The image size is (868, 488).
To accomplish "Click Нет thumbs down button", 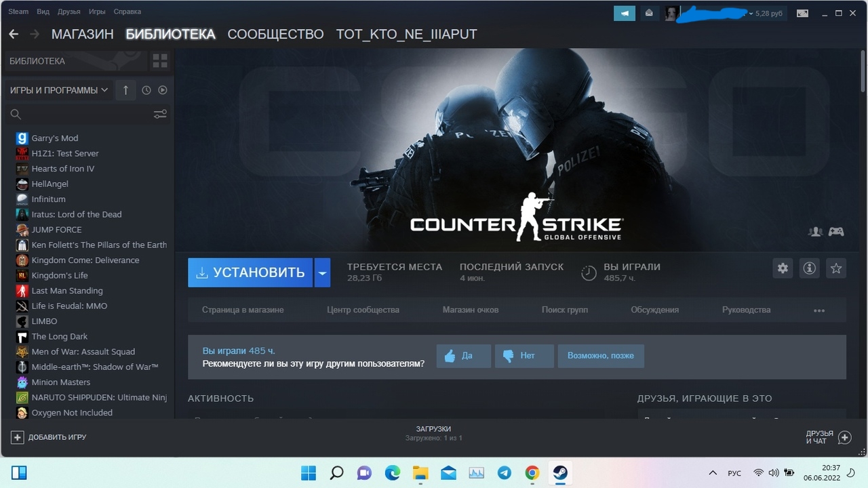I will click(x=525, y=356).
